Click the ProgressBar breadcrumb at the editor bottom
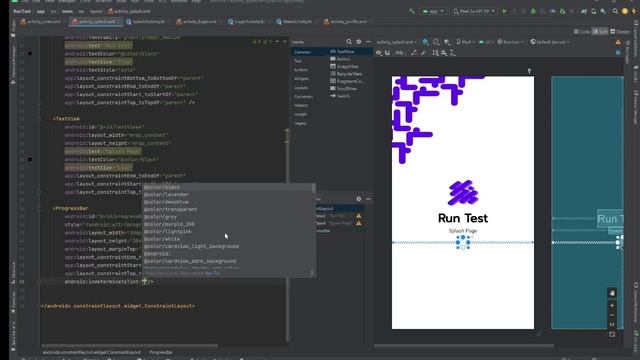This screenshot has height=360, width=640. (x=161, y=352)
